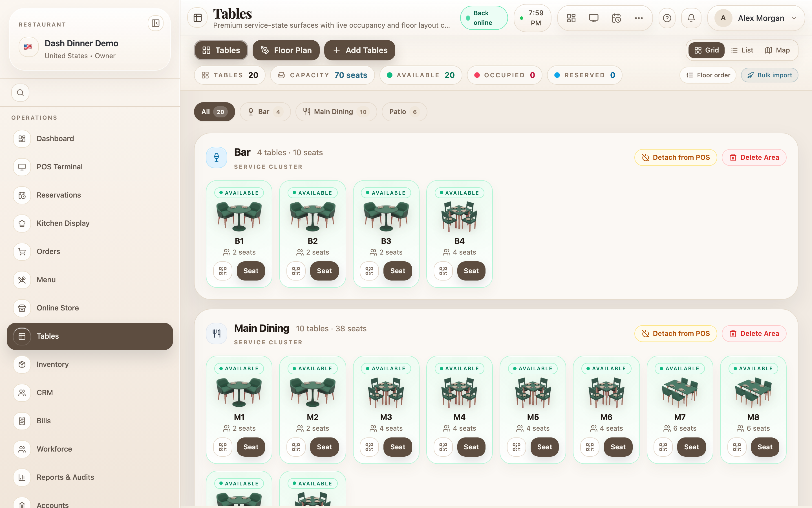Open Bills in the sidebar
Viewport: 812px width, 508px height.
(90, 421)
